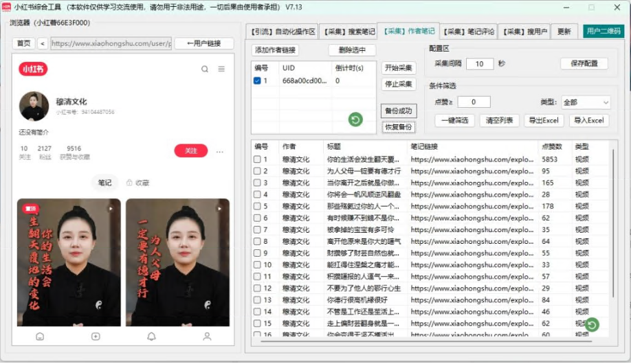The height and width of the screenshot is (364, 631).
Task: Click the notes table vertical scrollbar
Action: [613, 223]
